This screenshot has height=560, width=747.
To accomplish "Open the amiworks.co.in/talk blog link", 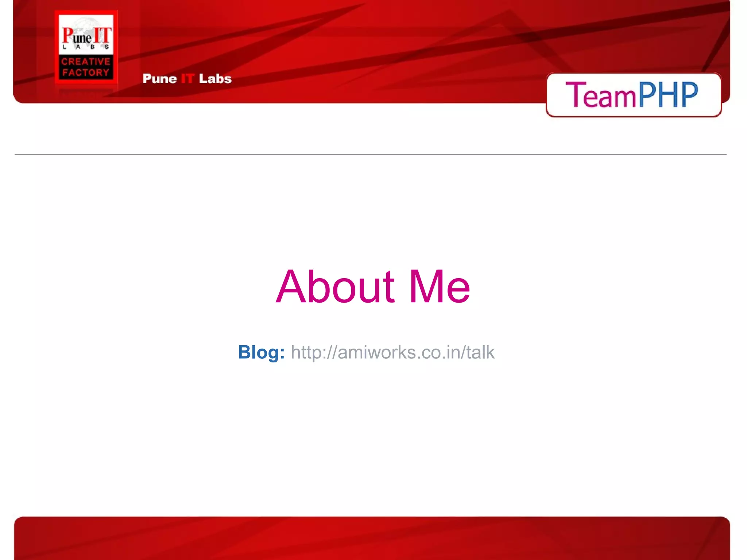I will coord(392,353).
